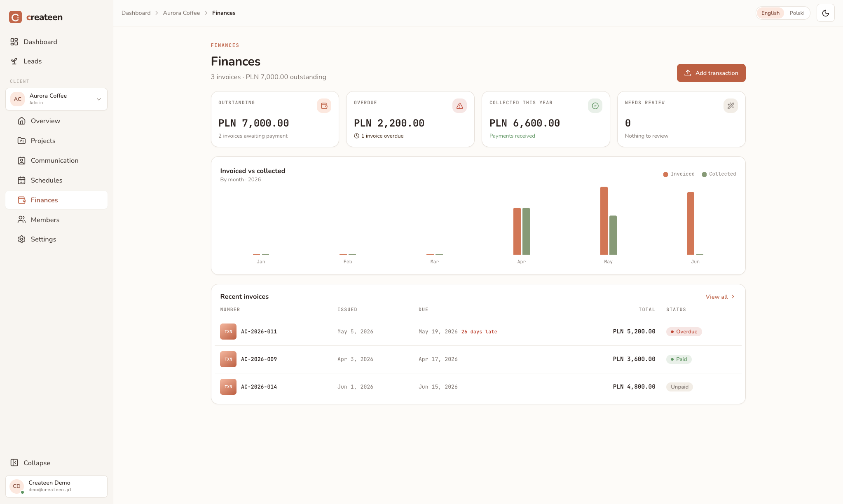Screen dimensions: 843x504
Task: Click the Schedules calendar icon
Action: pos(21,180)
